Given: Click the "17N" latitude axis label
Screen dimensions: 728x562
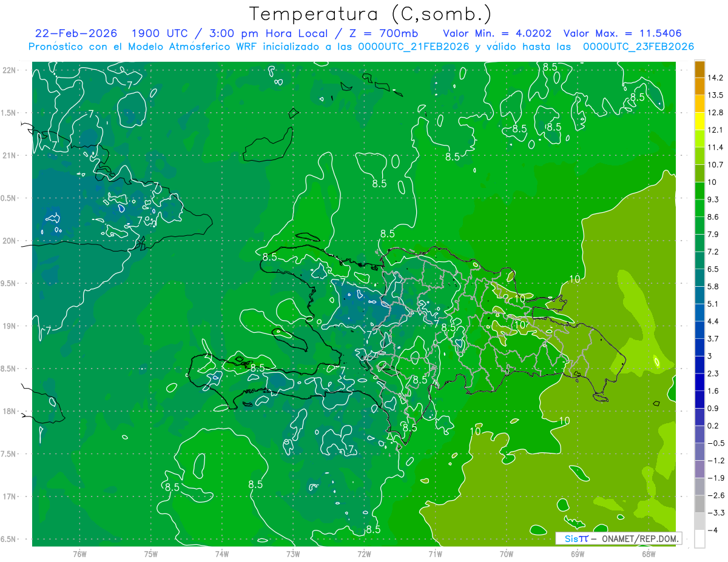Looking at the screenshot, I should pyautogui.click(x=10, y=497).
